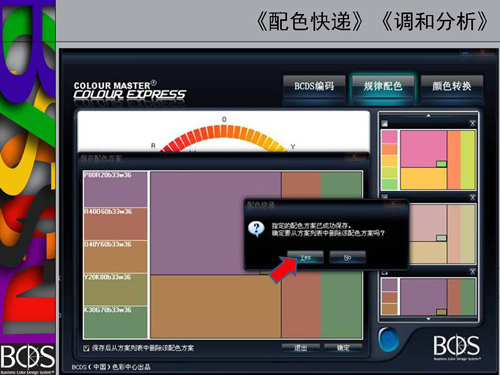The image size is (500, 375).
Task: Click the 退出 button
Action: (x=301, y=348)
